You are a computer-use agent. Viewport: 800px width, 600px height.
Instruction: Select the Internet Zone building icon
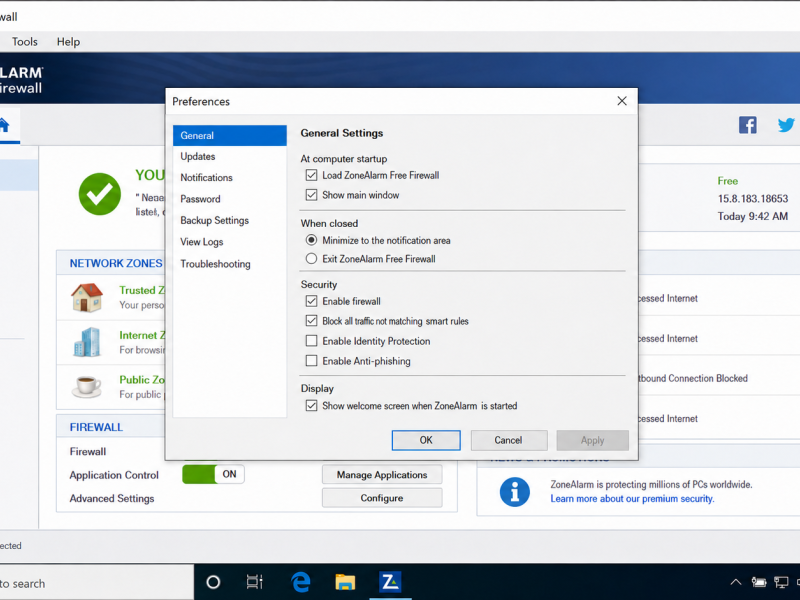click(x=87, y=342)
